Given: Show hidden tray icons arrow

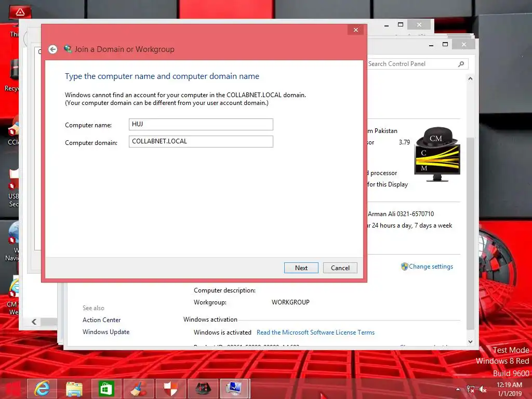Looking at the screenshot, I should (458, 389).
